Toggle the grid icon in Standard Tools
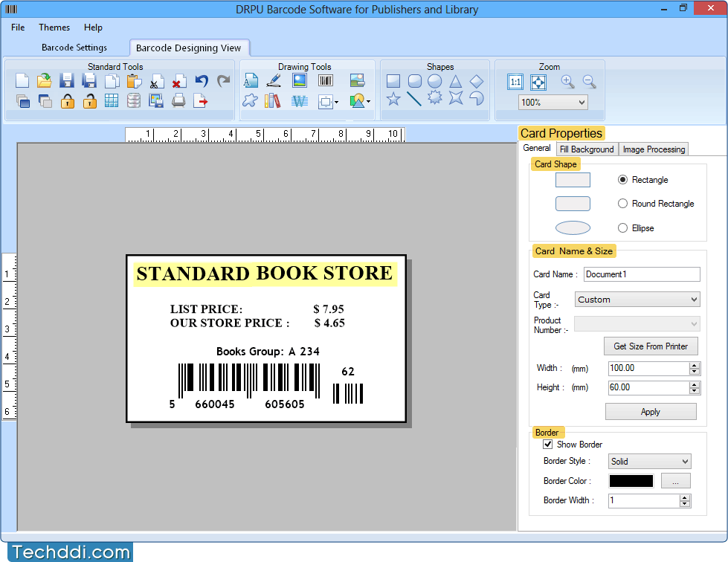 tap(112, 100)
